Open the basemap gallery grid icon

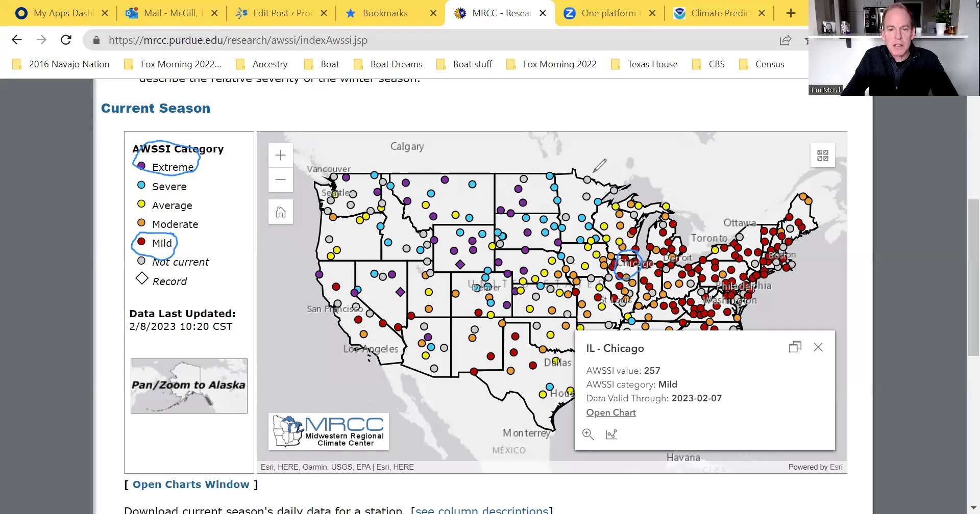[x=822, y=155]
